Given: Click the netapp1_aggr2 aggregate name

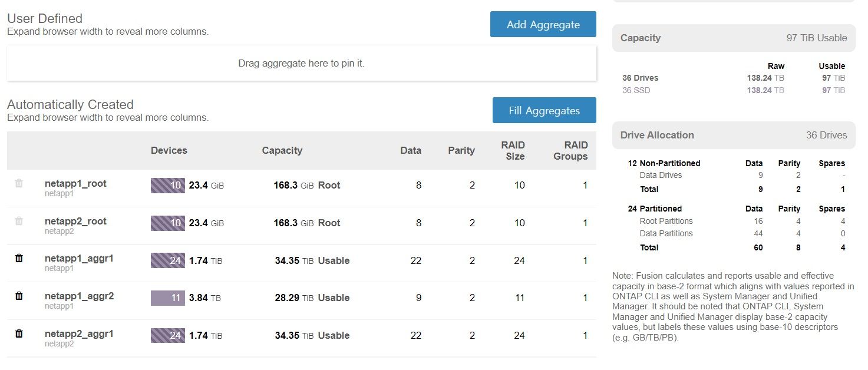Looking at the screenshot, I should 79,296.
